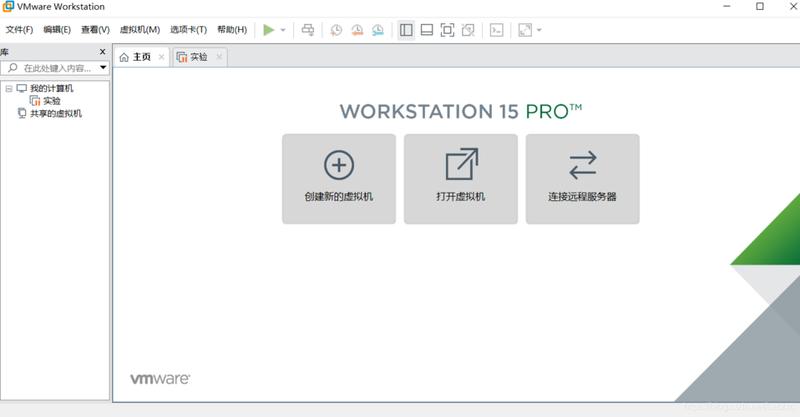Toggle the library sidebar view icon
Image resolution: width=800 pixels, height=417 pixels.
(406, 30)
